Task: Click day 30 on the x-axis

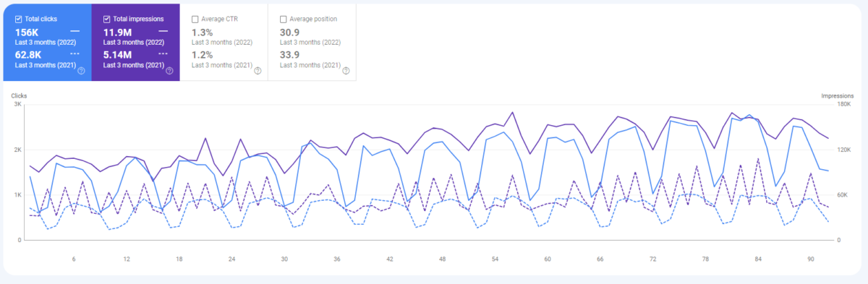Action: click(284, 259)
